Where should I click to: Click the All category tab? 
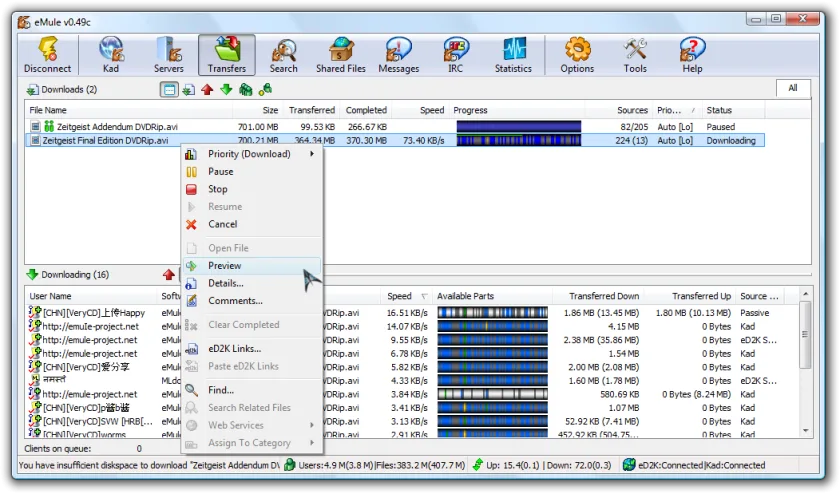coord(793,88)
